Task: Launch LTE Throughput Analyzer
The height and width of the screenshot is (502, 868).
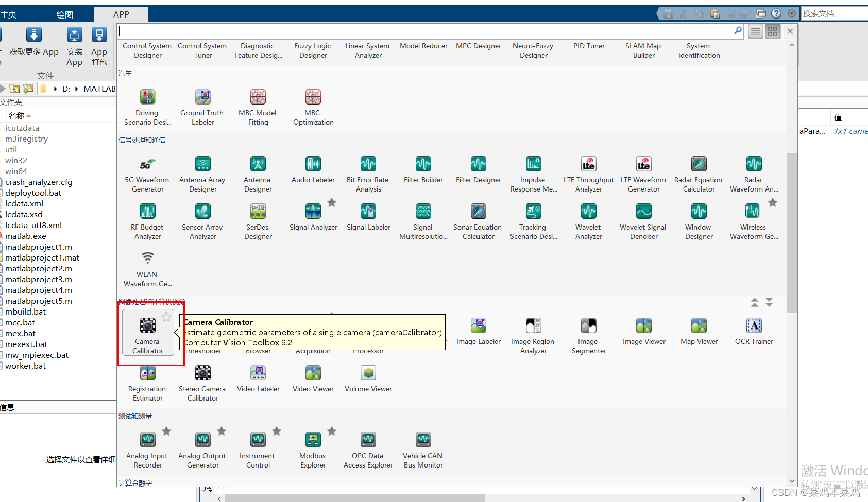Action: (x=589, y=174)
